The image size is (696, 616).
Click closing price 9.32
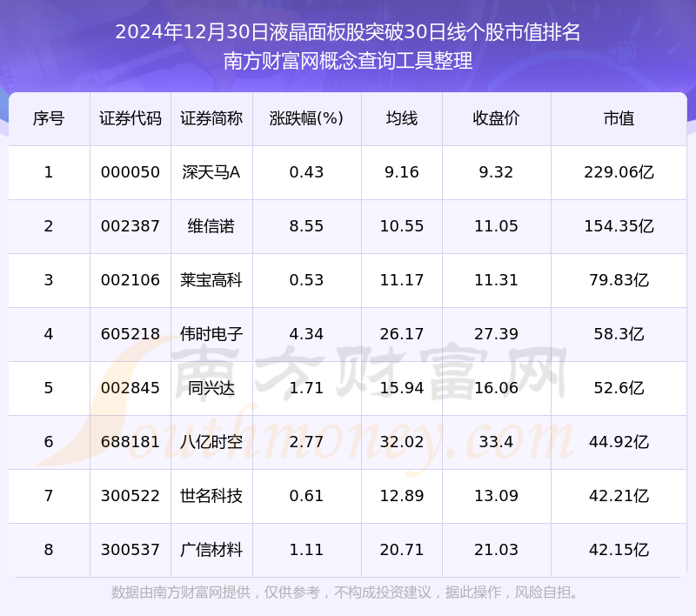pos(496,172)
